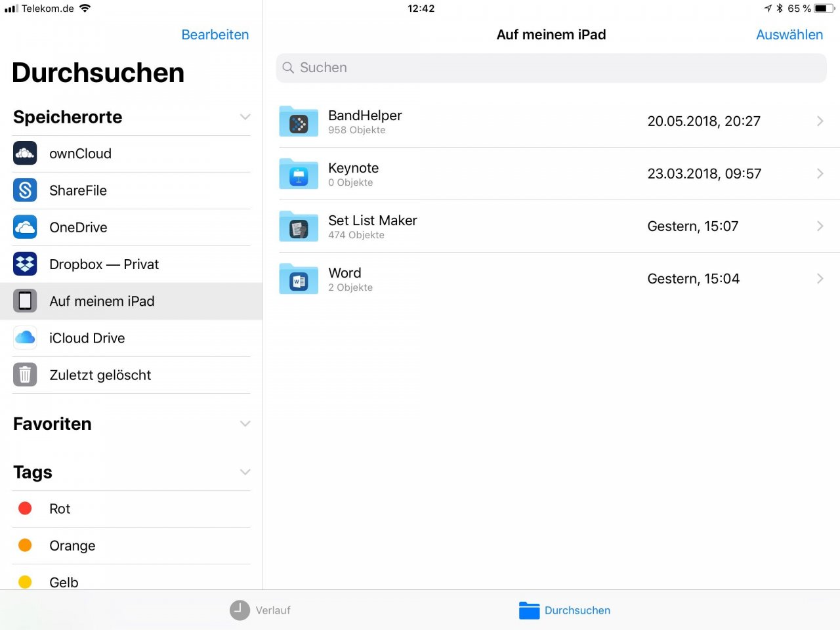The image size is (840, 630).
Task: Tap the Gelb tag label
Action: point(64,582)
